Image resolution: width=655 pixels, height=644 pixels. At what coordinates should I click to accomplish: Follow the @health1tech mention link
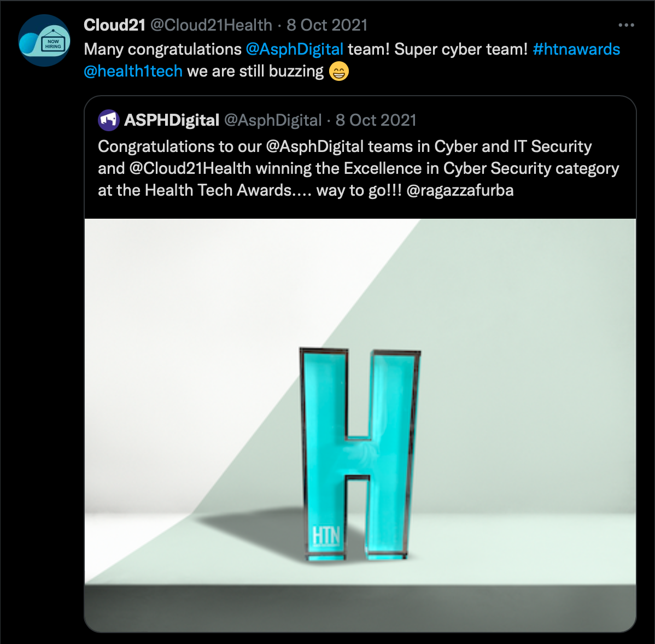(133, 71)
